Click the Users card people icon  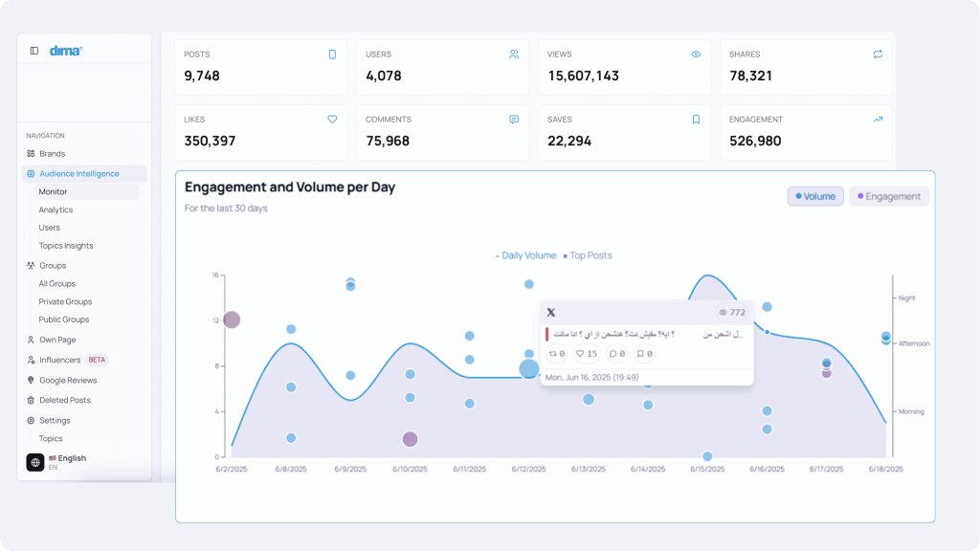tap(514, 55)
